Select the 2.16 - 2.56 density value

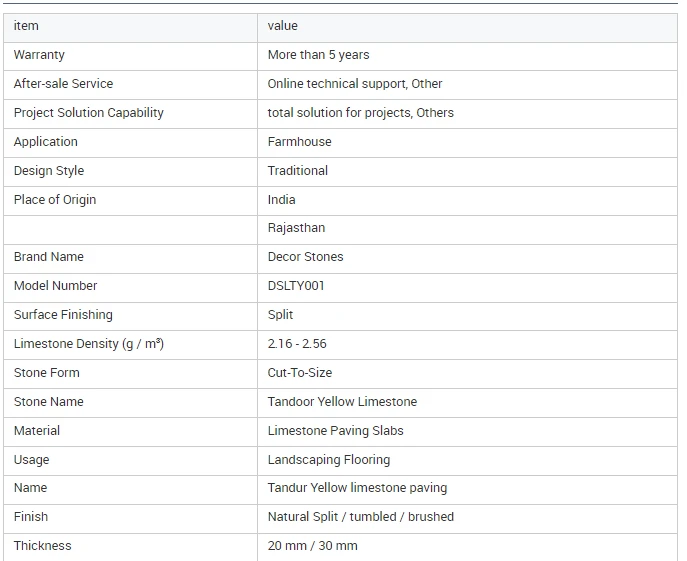[x=297, y=344]
